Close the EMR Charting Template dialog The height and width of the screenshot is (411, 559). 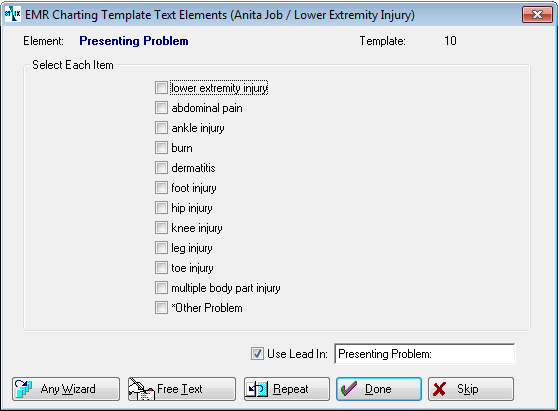click(x=537, y=15)
